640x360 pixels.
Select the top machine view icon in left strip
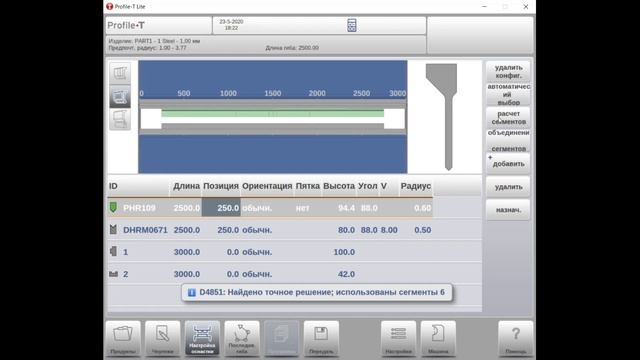coord(120,73)
